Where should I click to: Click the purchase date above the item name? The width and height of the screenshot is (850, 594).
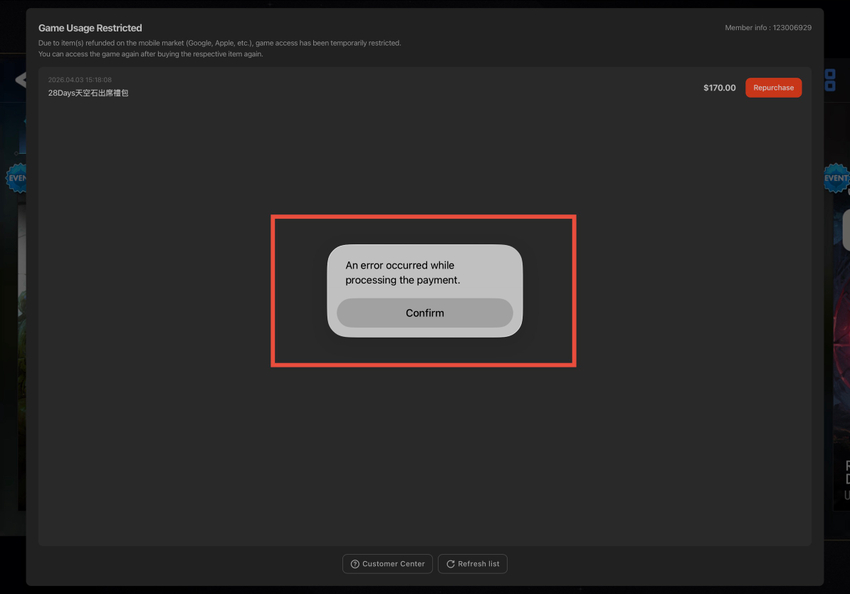click(x=80, y=80)
